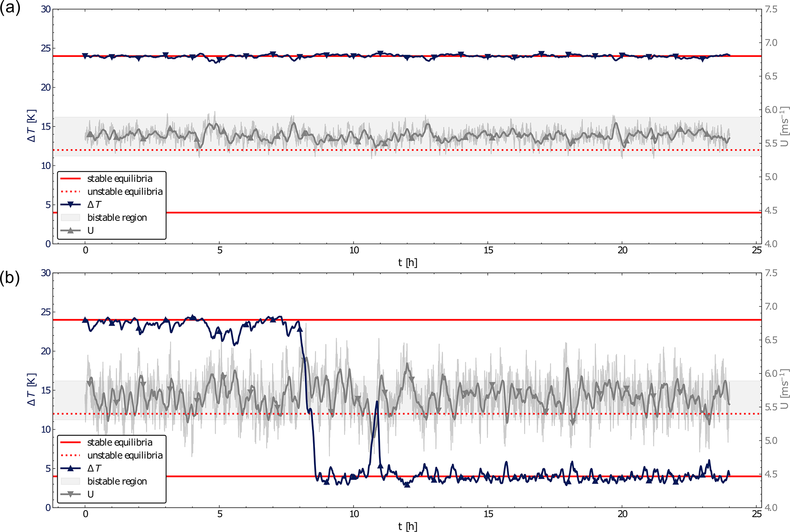Image resolution: width=790 pixels, height=532 pixels.
Task: Click 'stable equilibria' text in panel (a) legend
Action: tap(120, 178)
